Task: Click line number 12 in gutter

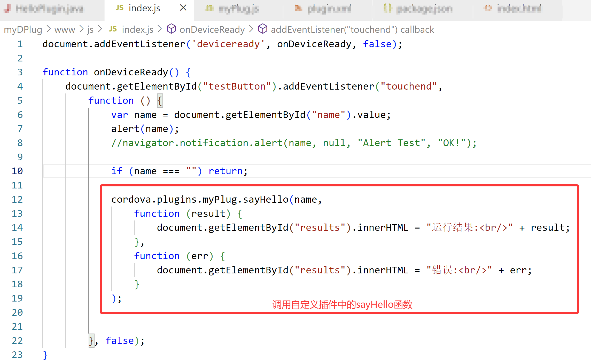Action: [x=17, y=199]
